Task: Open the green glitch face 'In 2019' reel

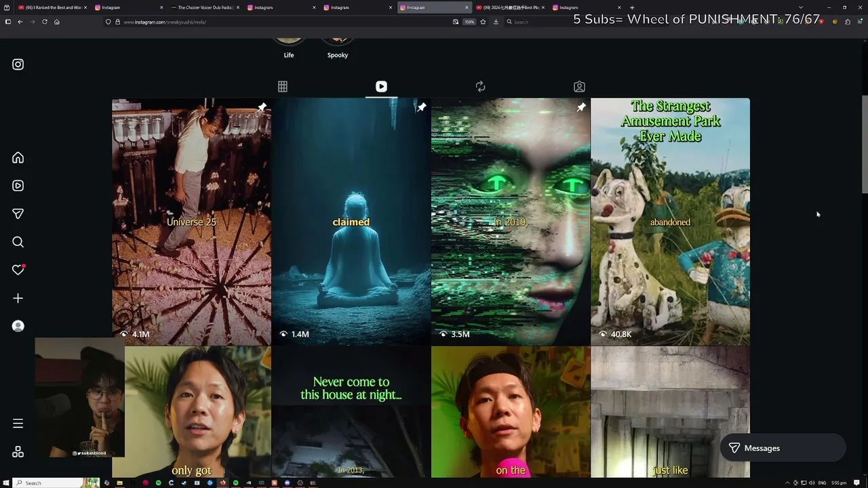Action: [x=511, y=222]
